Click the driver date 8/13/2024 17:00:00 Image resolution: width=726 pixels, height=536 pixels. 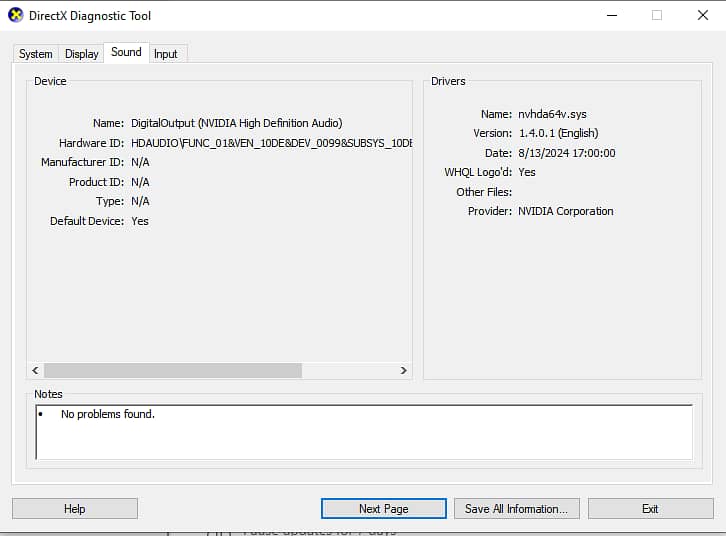567,153
